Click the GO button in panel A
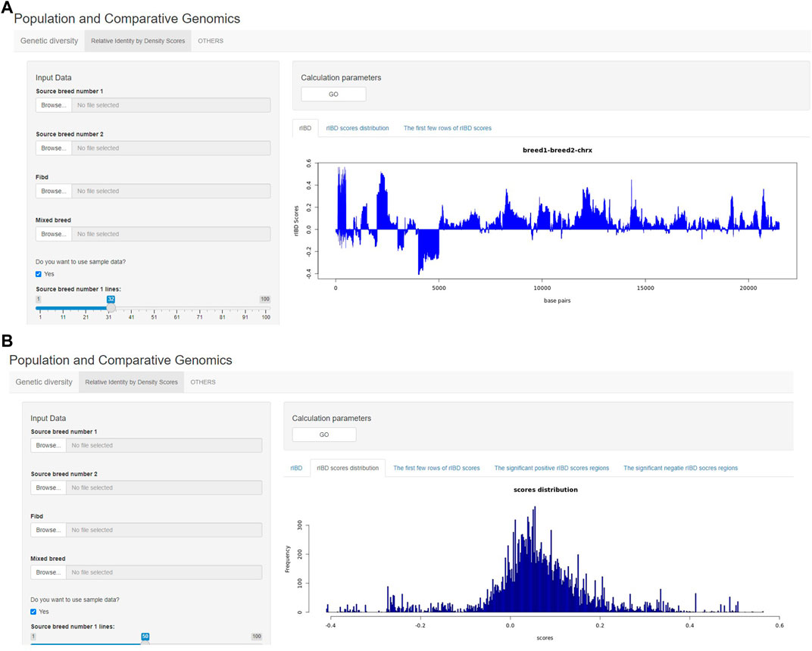The height and width of the screenshot is (651, 812). point(333,94)
